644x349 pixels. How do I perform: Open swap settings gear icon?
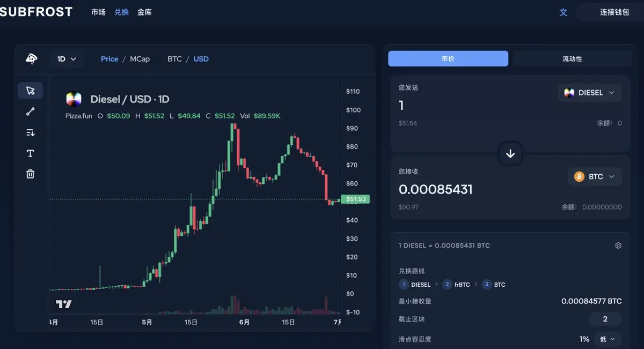click(618, 246)
